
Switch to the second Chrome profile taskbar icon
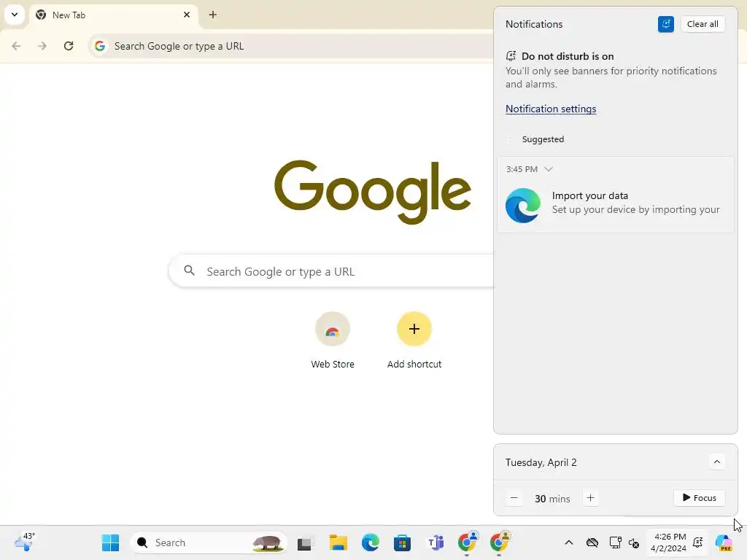click(500, 542)
